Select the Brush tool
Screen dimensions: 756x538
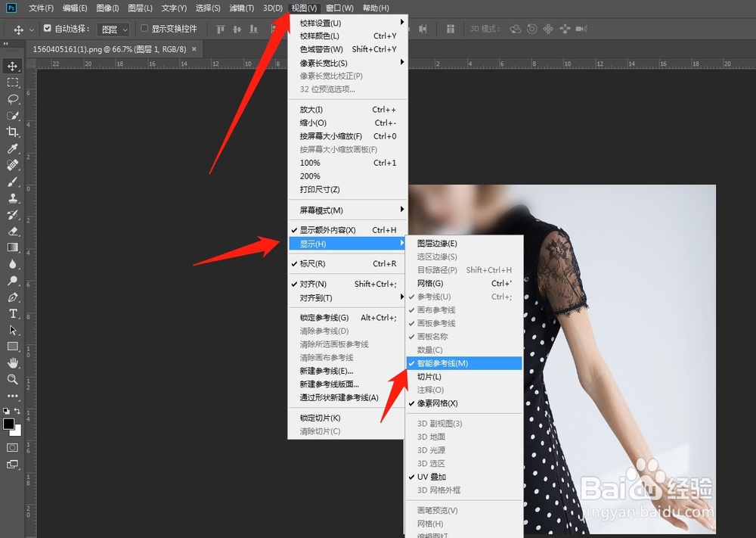tap(13, 182)
